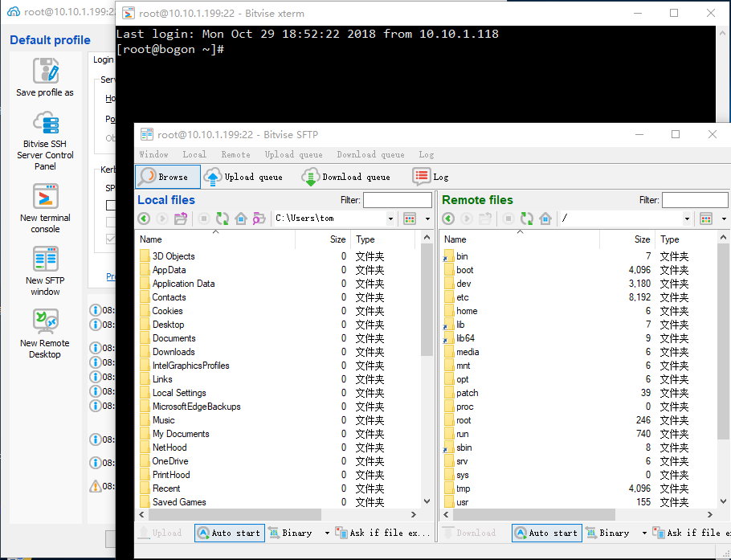Click the Save profile as icon

[x=45, y=71]
